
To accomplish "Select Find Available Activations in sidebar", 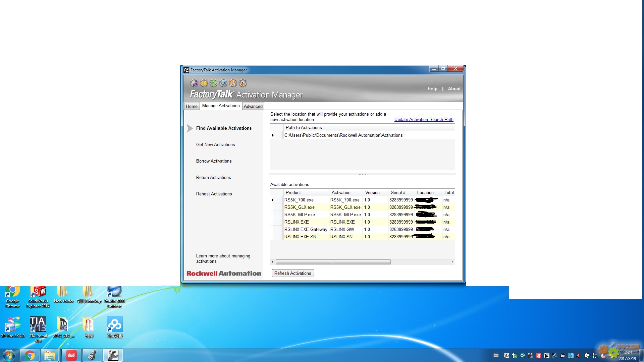I will 224,128.
